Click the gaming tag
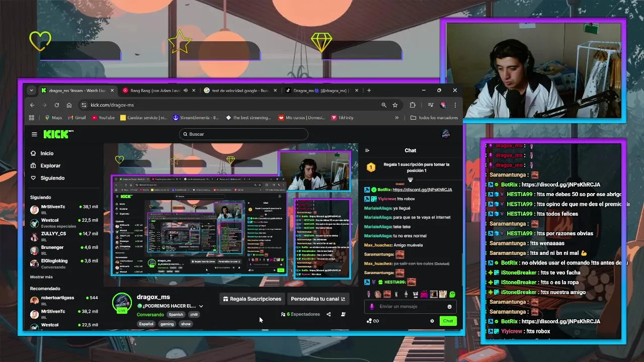 [x=167, y=324]
